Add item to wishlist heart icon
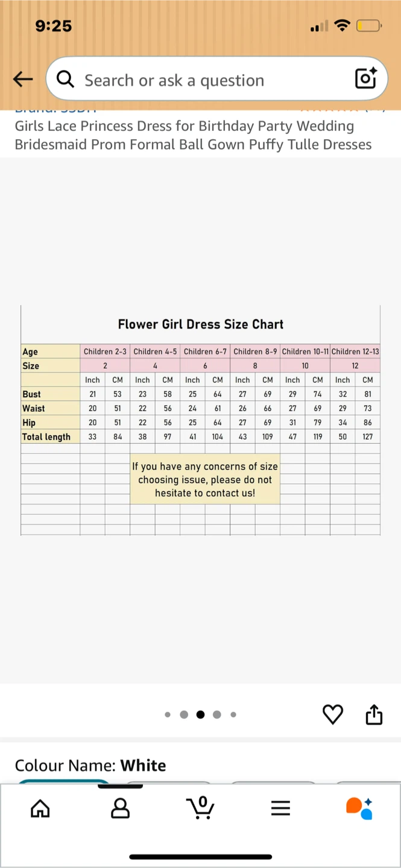This screenshot has width=401, height=868. tap(333, 715)
